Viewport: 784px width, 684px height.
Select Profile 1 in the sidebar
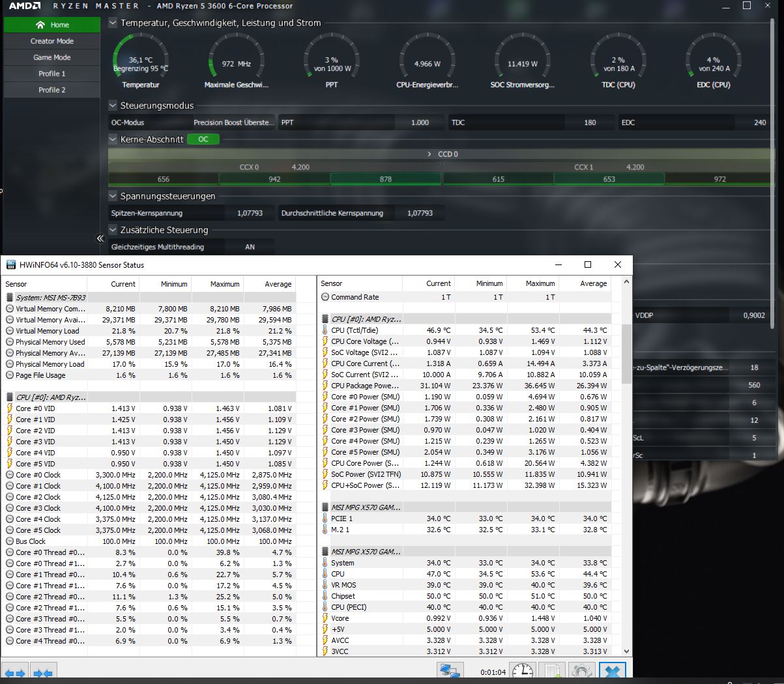coord(51,74)
